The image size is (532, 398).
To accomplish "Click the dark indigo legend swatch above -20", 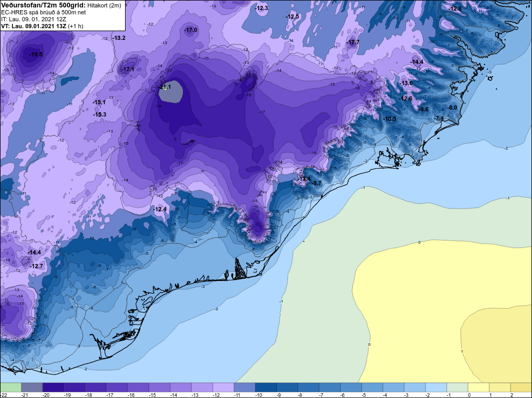I will (x=53, y=387).
